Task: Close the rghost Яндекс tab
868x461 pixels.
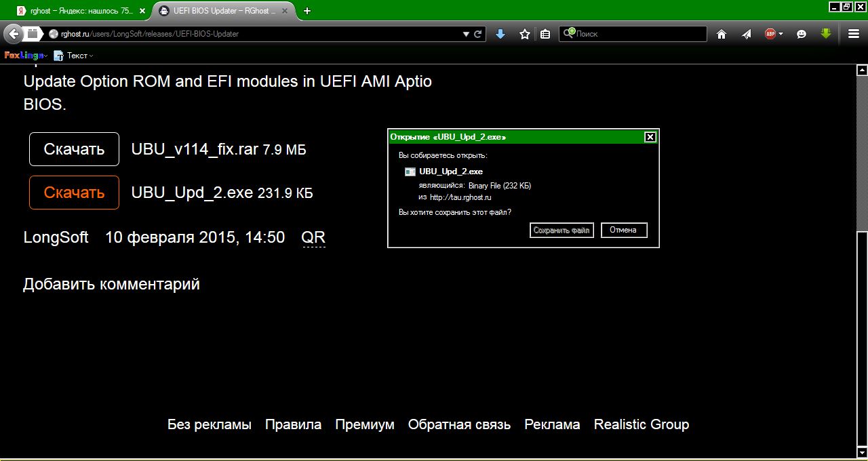Action: point(142,11)
